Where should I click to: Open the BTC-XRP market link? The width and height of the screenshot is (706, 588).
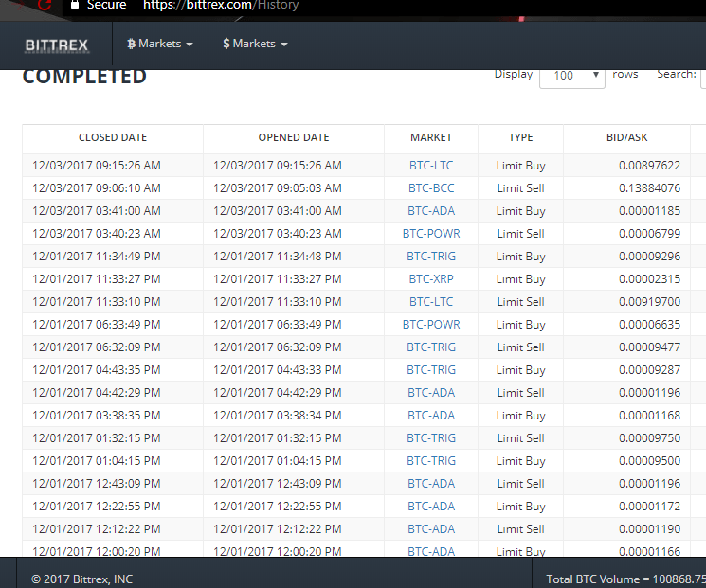tap(431, 279)
